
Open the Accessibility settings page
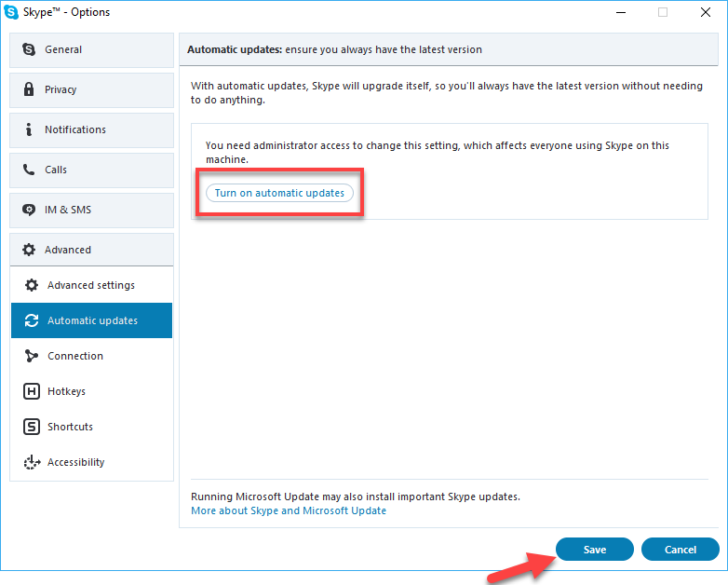pos(91,462)
